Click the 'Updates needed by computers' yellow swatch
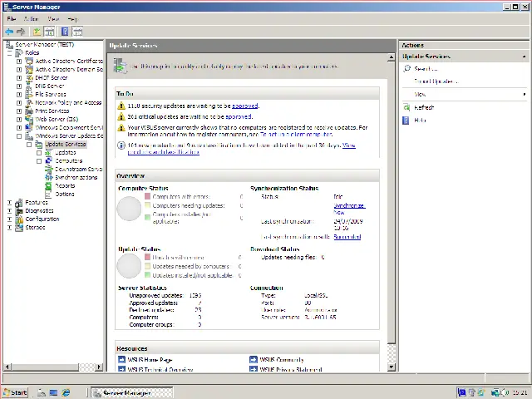 (x=148, y=266)
